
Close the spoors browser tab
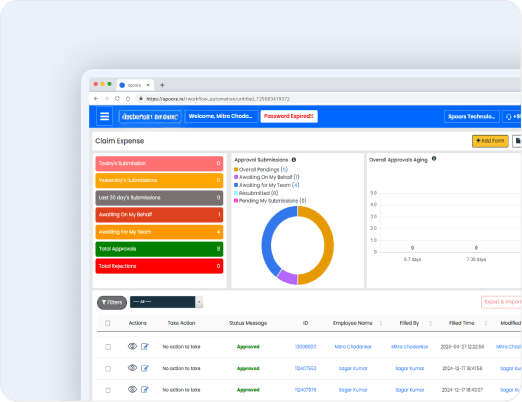[148, 85]
